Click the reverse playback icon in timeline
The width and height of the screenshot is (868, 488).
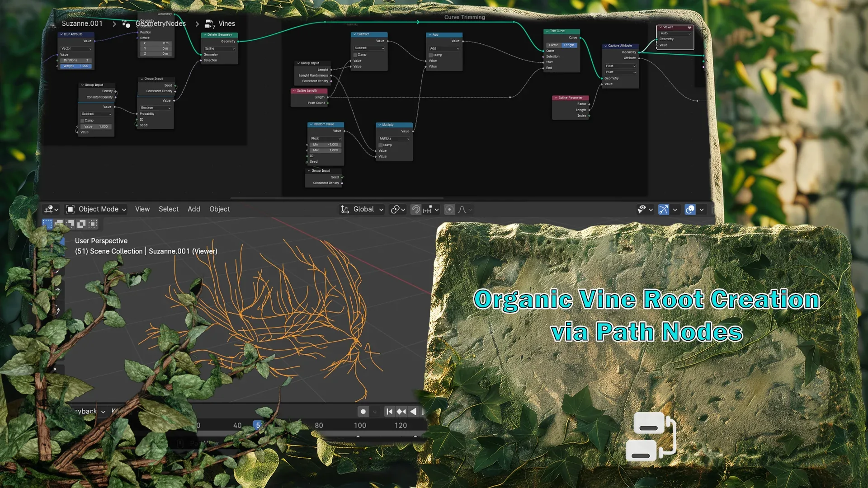(414, 411)
